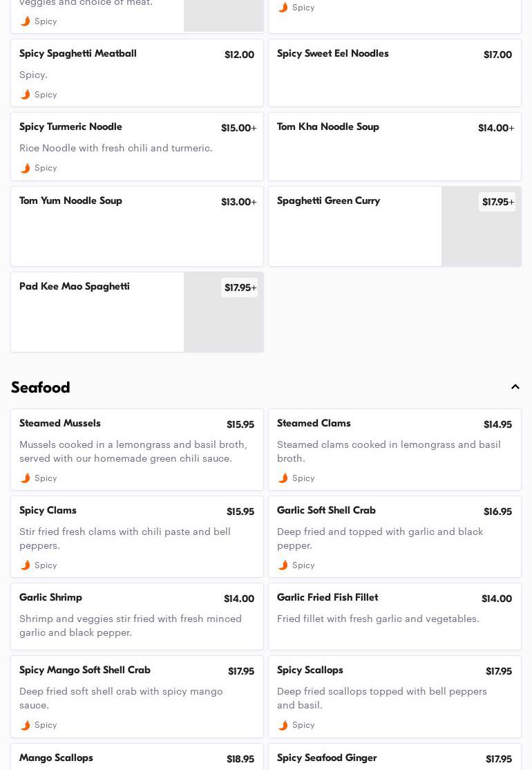Click the chili icon under Spicy Scallops
Screen dimensions: 532x770
point(283,725)
